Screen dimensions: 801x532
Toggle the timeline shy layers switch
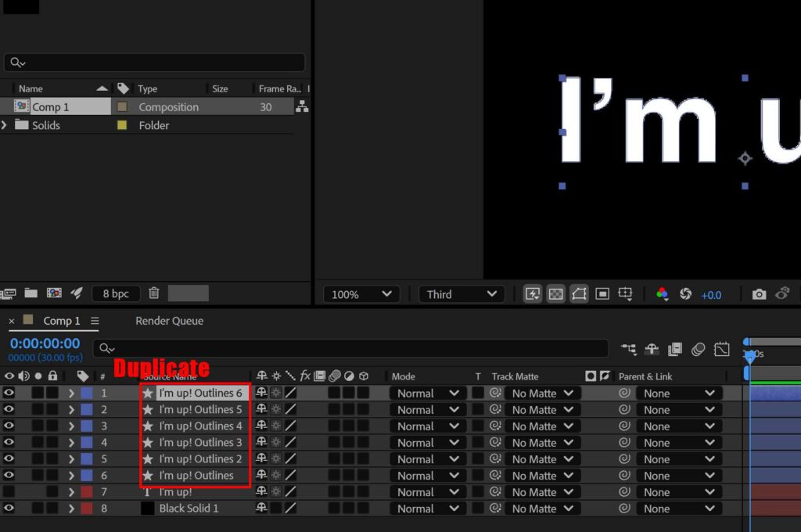[652, 349]
